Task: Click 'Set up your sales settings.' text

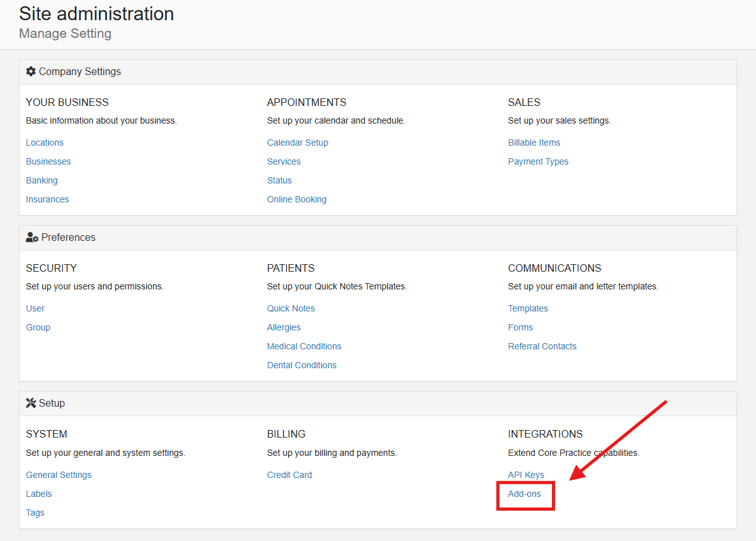Action: pos(559,120)
